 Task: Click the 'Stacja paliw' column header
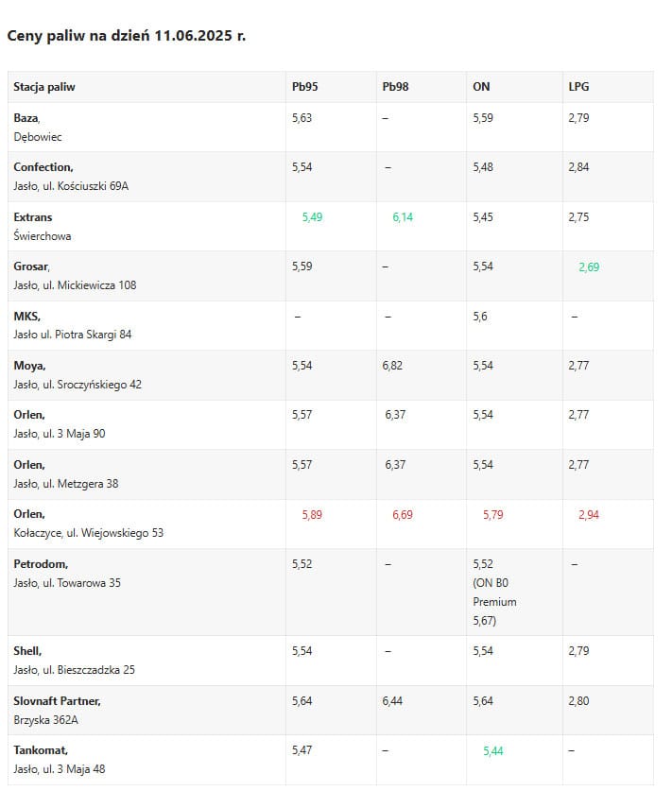44,87
